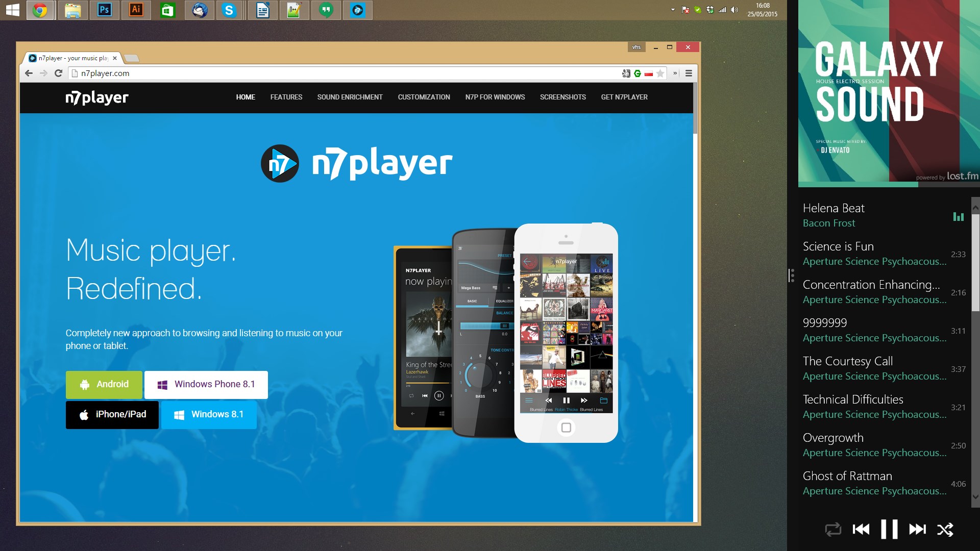Play the Technical Difficulties track
This screenshot has height=551, width=980.
tap(884, 407)
